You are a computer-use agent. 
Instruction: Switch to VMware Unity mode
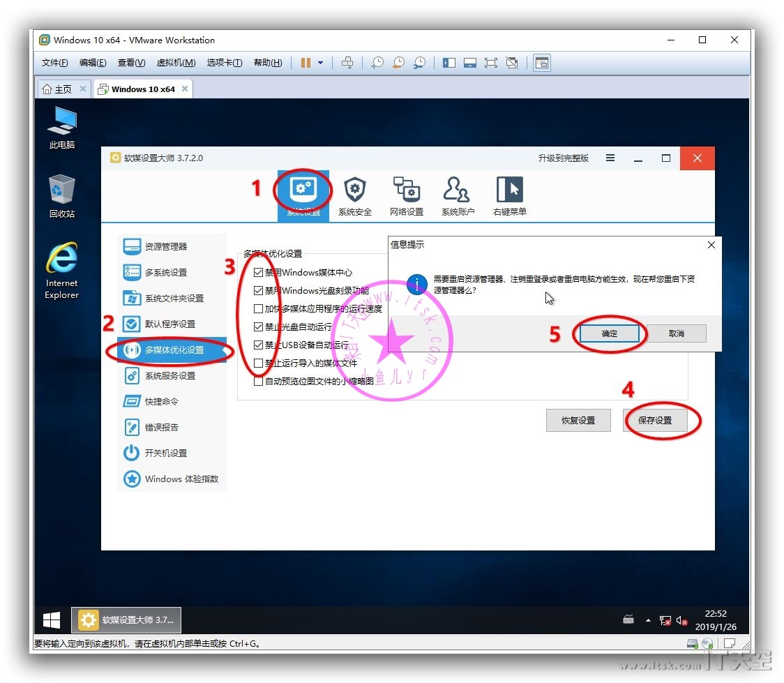tap(512, 63)
